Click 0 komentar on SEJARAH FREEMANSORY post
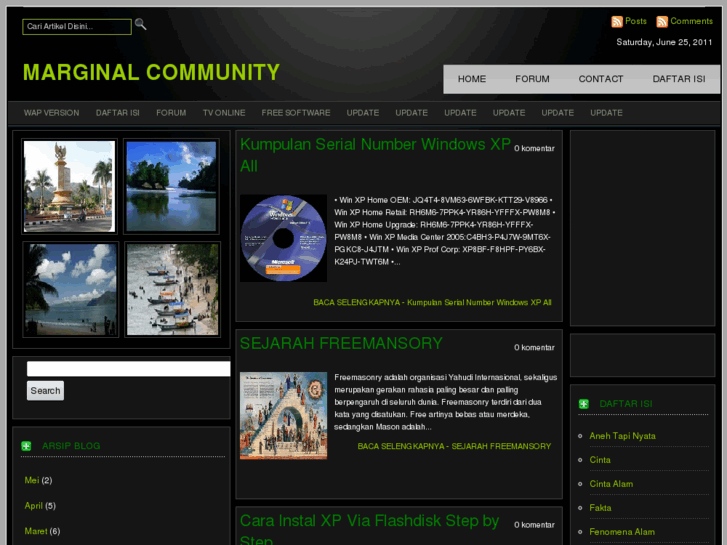Image resolution: width=727 pixels, height=545 pixels. pos(534,347)
